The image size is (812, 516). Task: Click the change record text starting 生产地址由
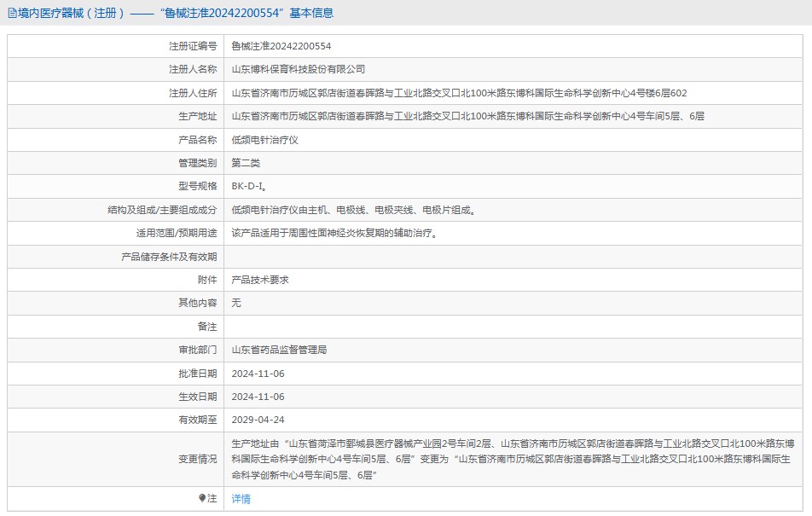click(513, 459)
